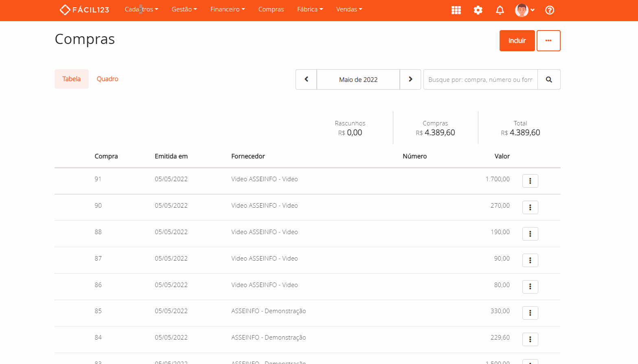Expand the Financeiro dropdown menu
This screenshot has height=364, width=638.
coord(228,9)
